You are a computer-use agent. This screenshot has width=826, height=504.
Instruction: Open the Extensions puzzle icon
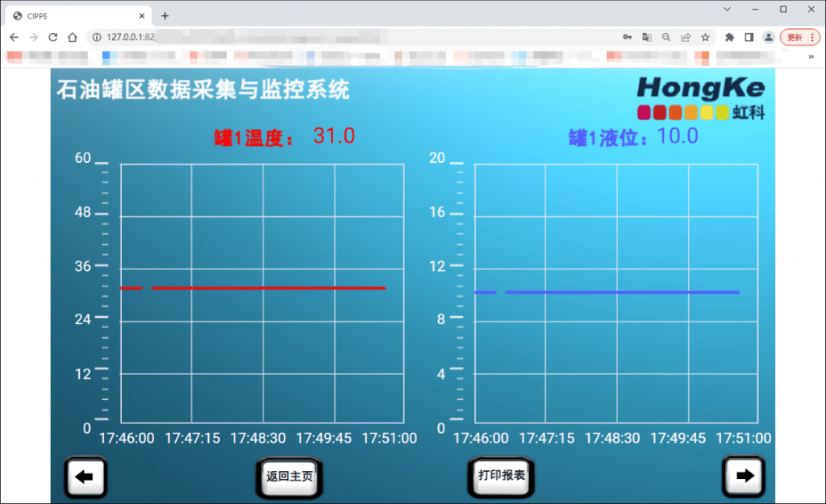click(729, 37)
